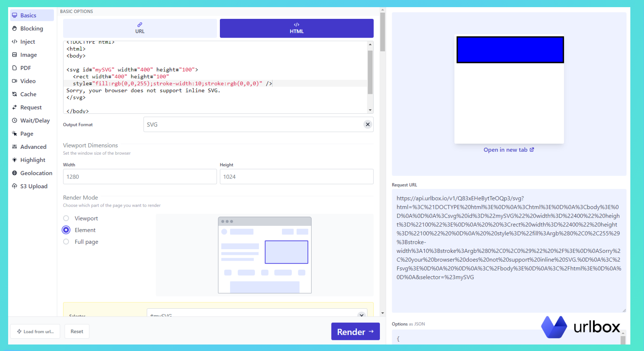Select the Viewport render mode
This screenshot has height=351, width=644.
tap(66, 218)
